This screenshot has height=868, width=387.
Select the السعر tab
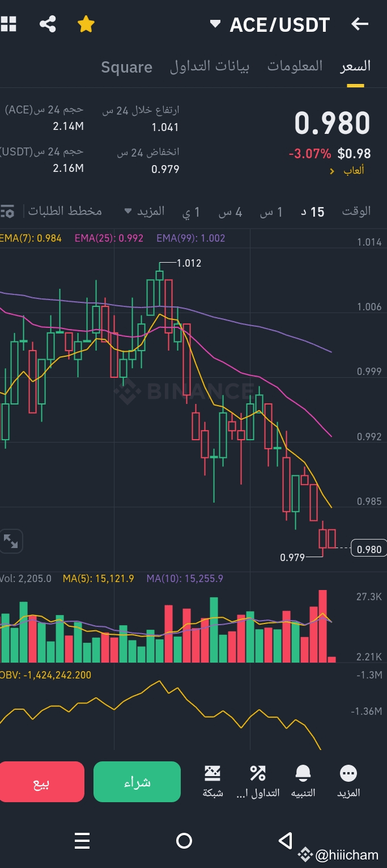pyautogui.click(x=354, y=65)
